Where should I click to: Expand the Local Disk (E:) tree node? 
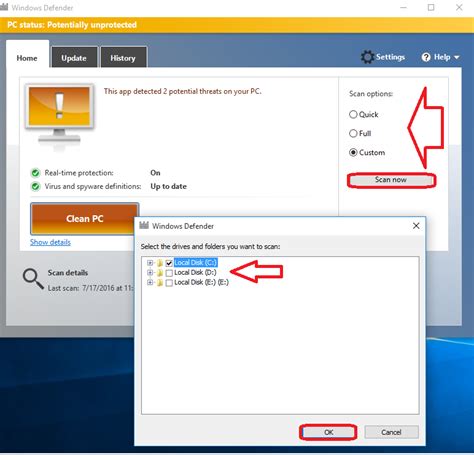[150, 282]
